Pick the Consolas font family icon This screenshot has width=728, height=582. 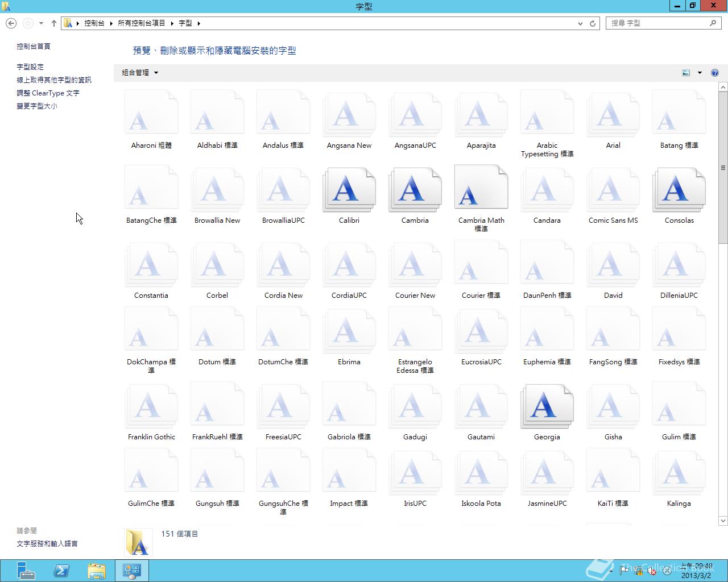click(679, 190)
